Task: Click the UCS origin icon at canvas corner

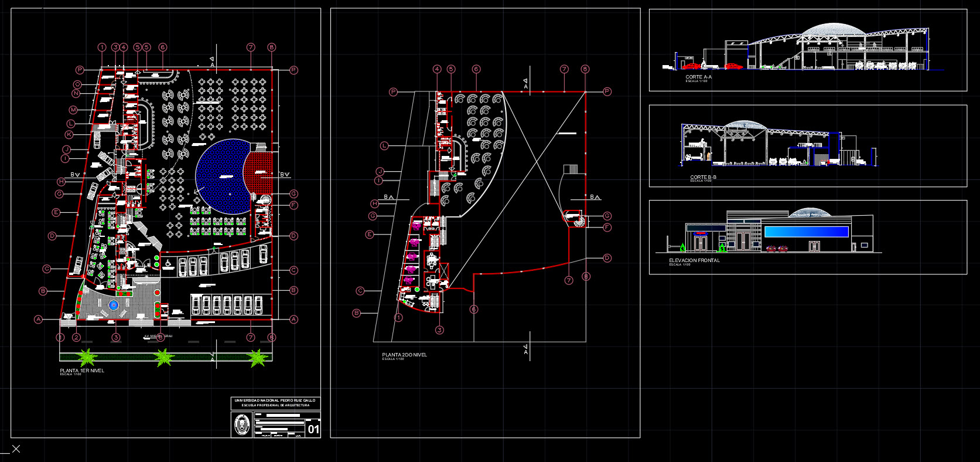Action: [x=15, y=449]
